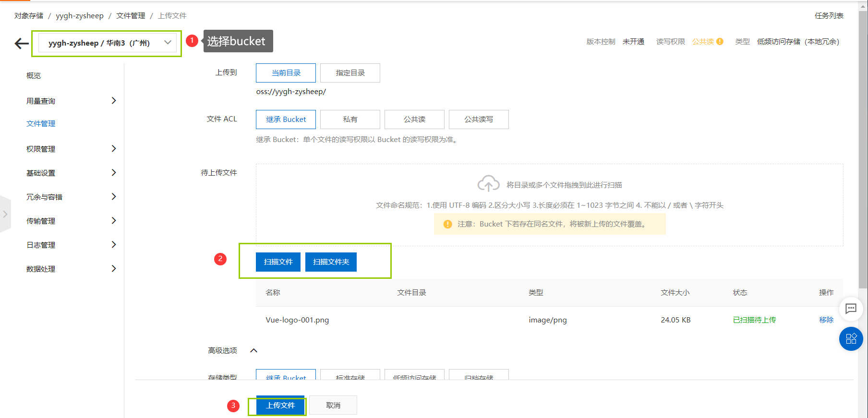Screen dimensions: 868x418
Task: Click the drag-and-drop upload area
Action: click(549, 205)
